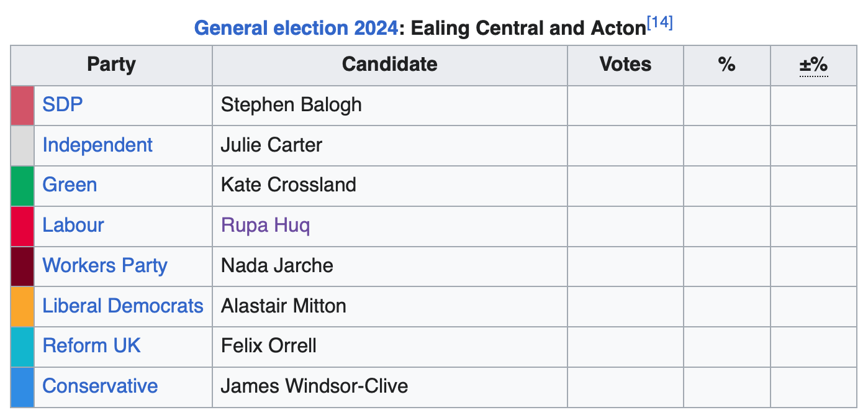Click the Stephen Balogh candidate cell
This screenshot has height=420, width=868.
tap(390, 106)
